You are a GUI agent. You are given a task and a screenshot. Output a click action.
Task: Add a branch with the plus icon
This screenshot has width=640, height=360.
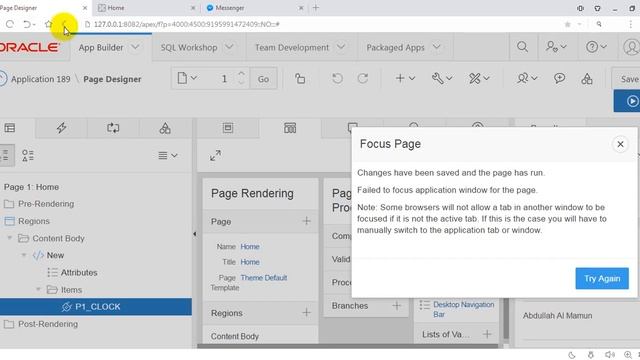coord(396,305)
